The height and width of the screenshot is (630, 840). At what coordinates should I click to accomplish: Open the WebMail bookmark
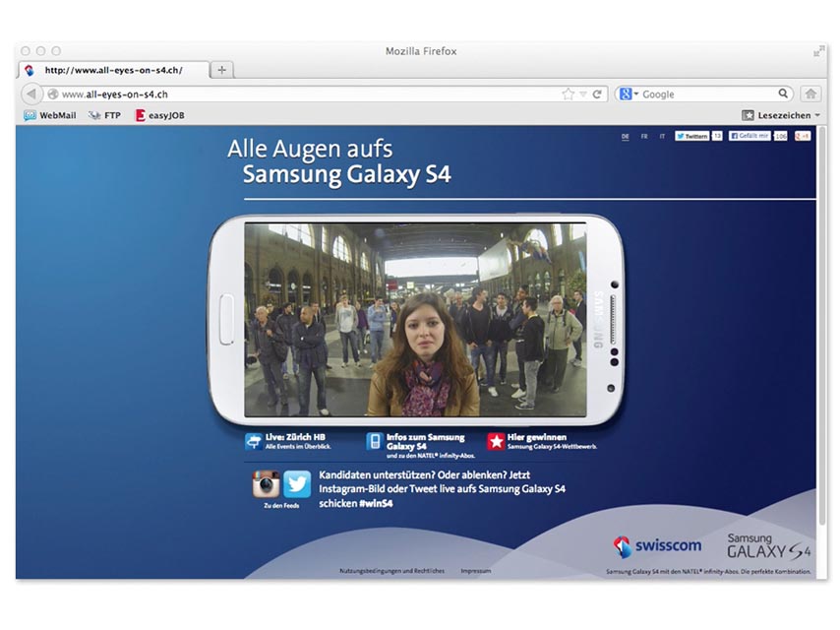coord(50,115)
